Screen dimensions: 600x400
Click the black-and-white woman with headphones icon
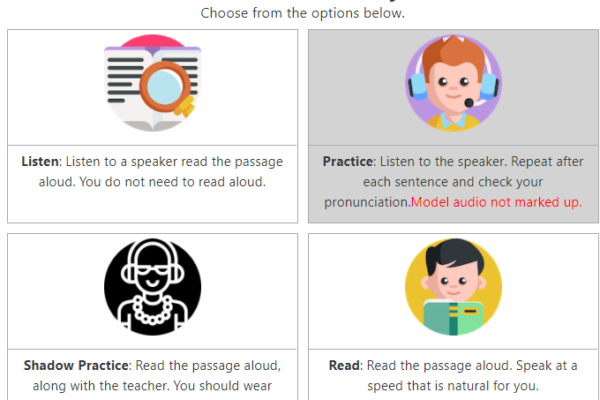point(152,287)
